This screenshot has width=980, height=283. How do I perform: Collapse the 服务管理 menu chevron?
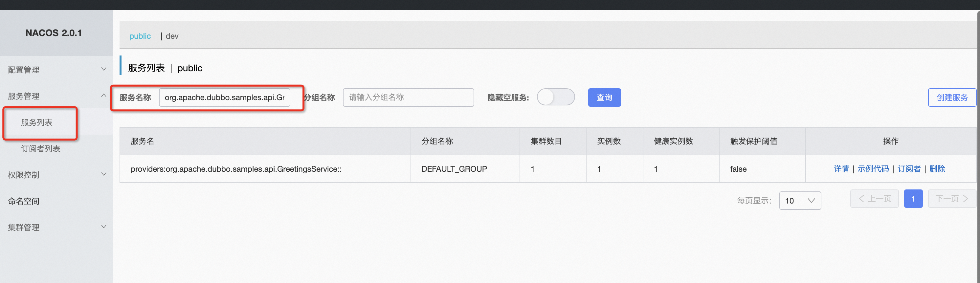[x=103, y=96]
